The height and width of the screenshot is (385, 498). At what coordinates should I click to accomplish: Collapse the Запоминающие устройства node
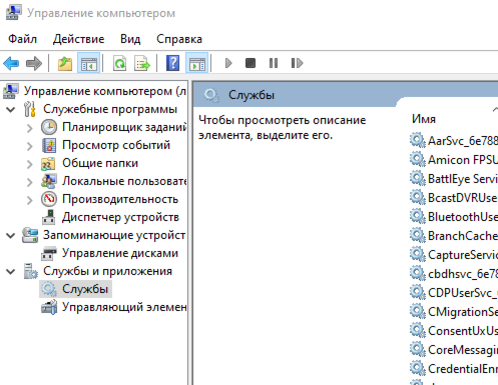click(11, 235)
